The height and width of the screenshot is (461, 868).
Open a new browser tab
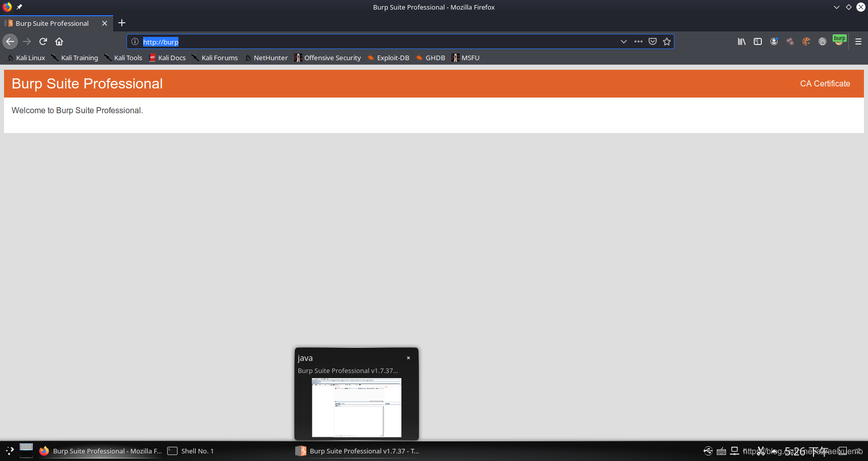(x=122, y=23)
